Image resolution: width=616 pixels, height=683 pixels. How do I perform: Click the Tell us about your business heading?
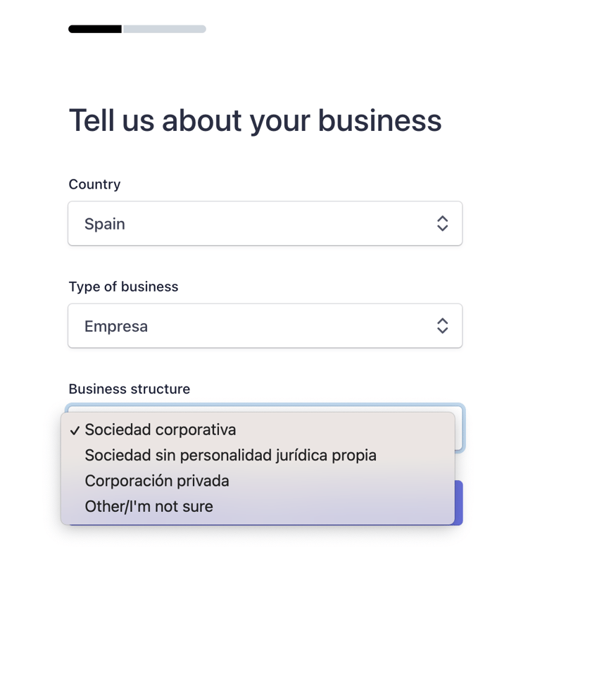(x=255, y=120)
